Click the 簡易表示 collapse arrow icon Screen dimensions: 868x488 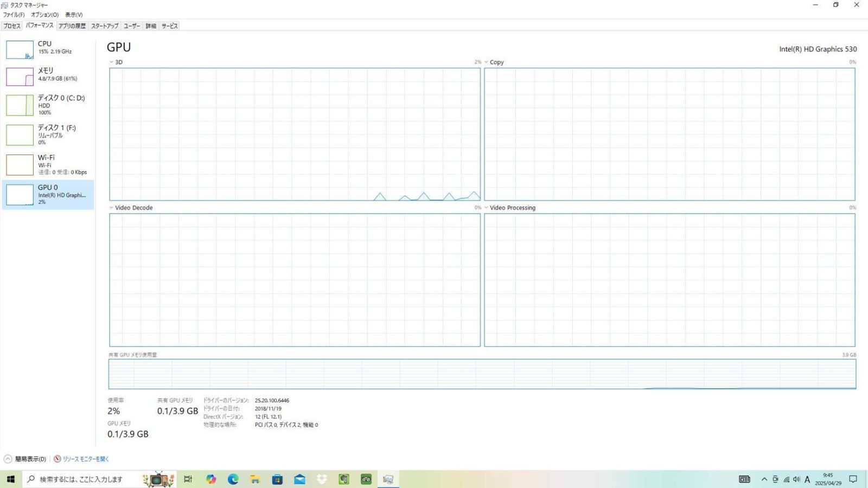(x=8, y=459)
